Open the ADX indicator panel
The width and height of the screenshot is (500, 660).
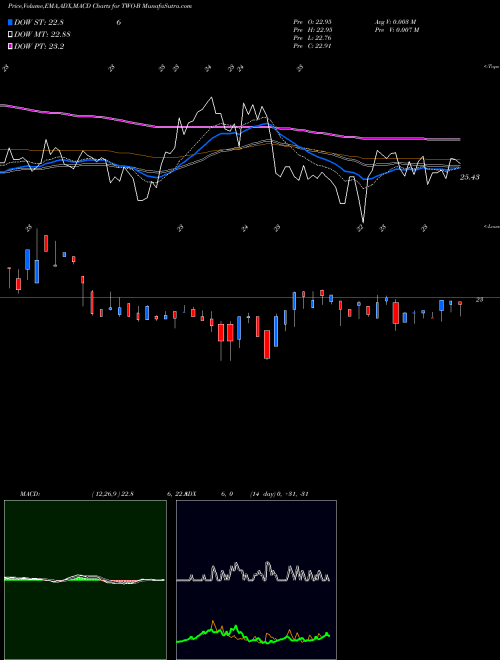pyautogui.click(x=256, y=580)
